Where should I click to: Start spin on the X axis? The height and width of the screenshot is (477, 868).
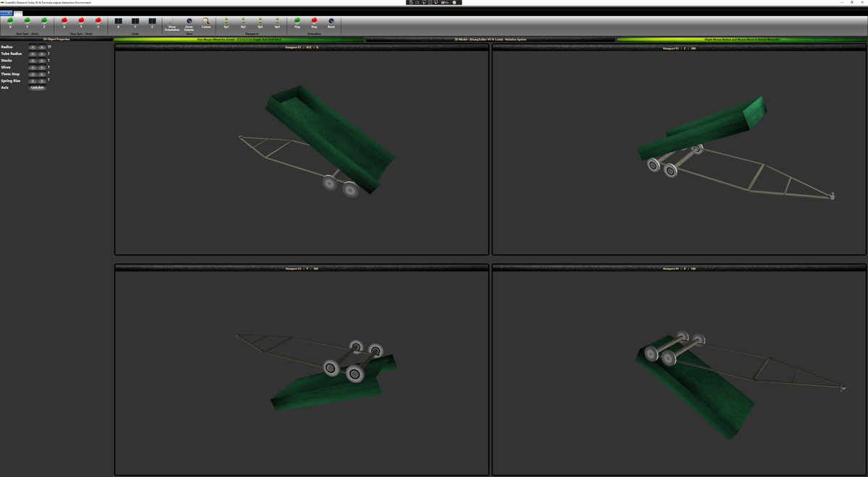[x=9, y=22]
